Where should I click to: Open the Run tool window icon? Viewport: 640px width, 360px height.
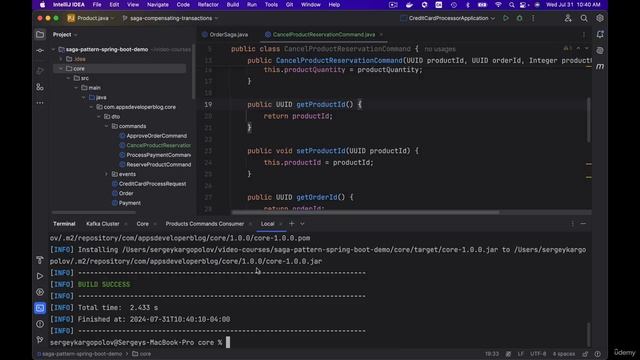point(40,276)
